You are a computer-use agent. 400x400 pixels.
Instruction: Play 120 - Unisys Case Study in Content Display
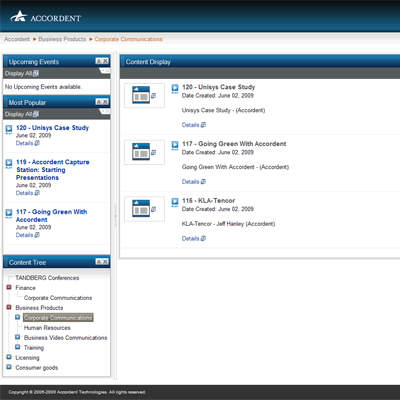pyautogui.click(x=175, y=88)
